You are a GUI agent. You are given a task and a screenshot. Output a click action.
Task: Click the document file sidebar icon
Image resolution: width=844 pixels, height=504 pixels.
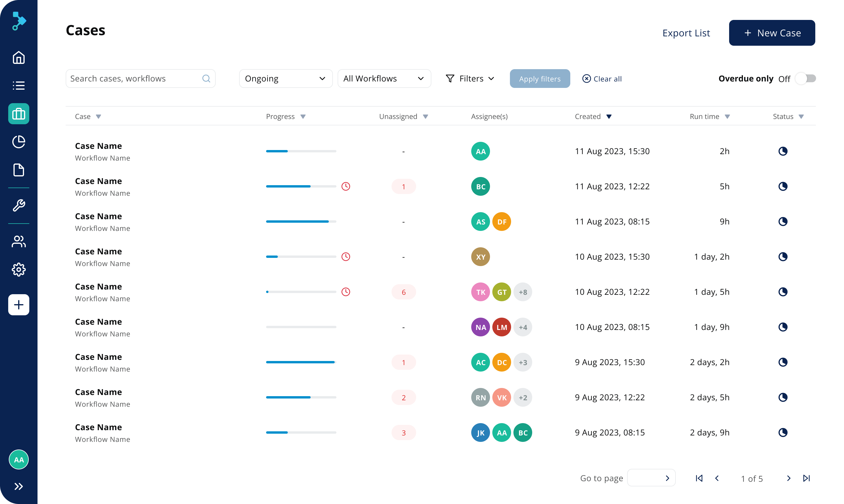(x=19, y=170)
